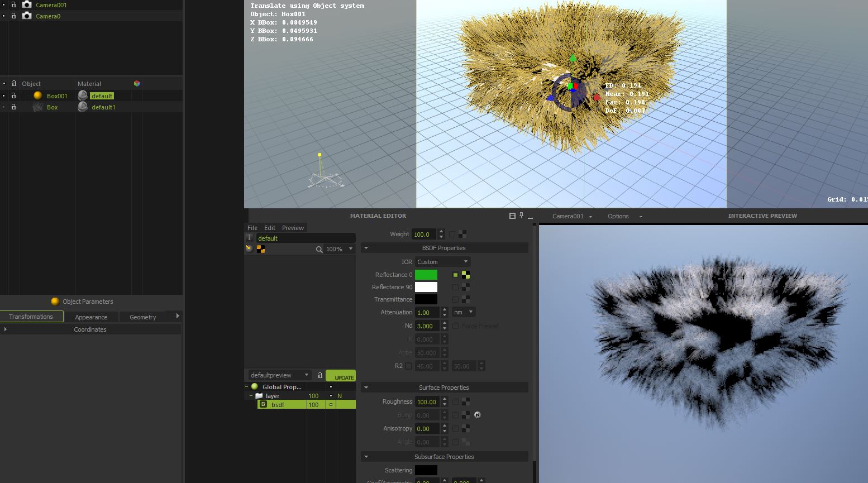The image size is (868, 483).
Task: Enable the Transmittance texture checkbox
Action: click(x=455, y=299)
